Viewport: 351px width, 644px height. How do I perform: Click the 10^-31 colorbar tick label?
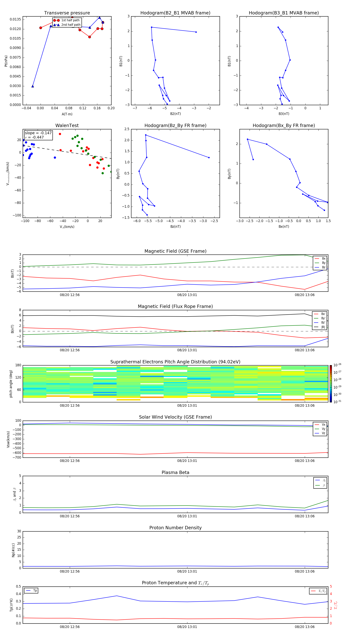[337, 402]
